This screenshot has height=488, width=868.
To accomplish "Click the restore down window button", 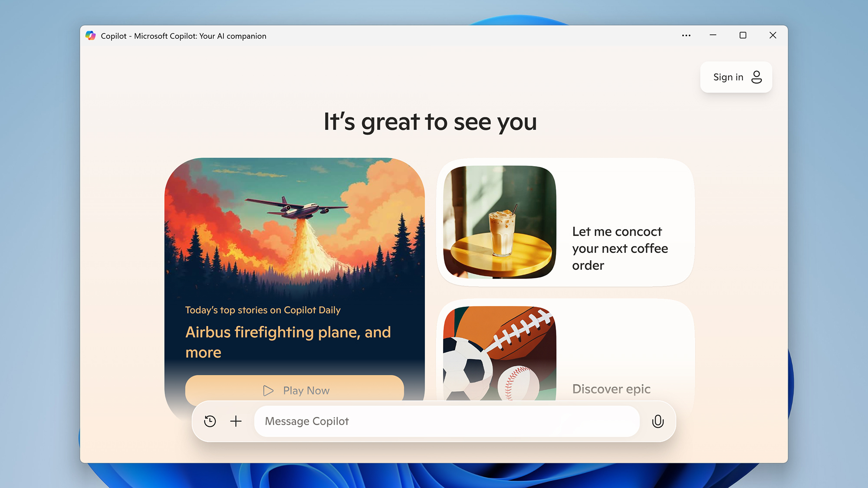I will tap(743, 35).
